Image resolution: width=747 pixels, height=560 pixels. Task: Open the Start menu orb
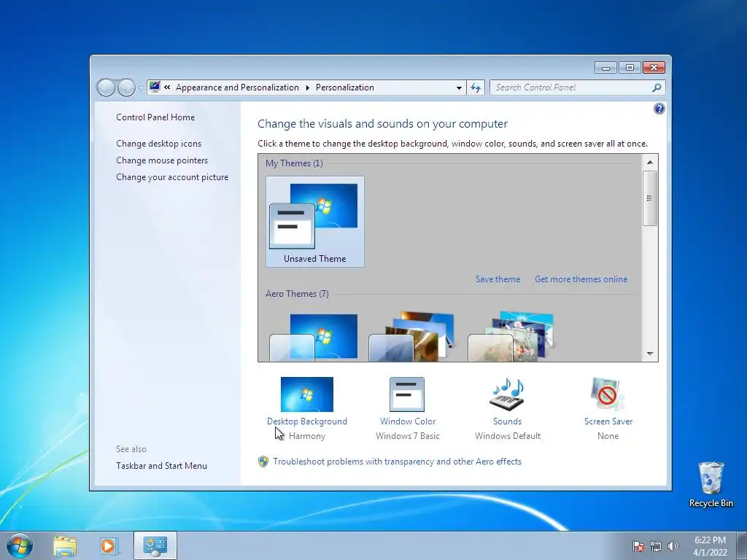[20, 545]
